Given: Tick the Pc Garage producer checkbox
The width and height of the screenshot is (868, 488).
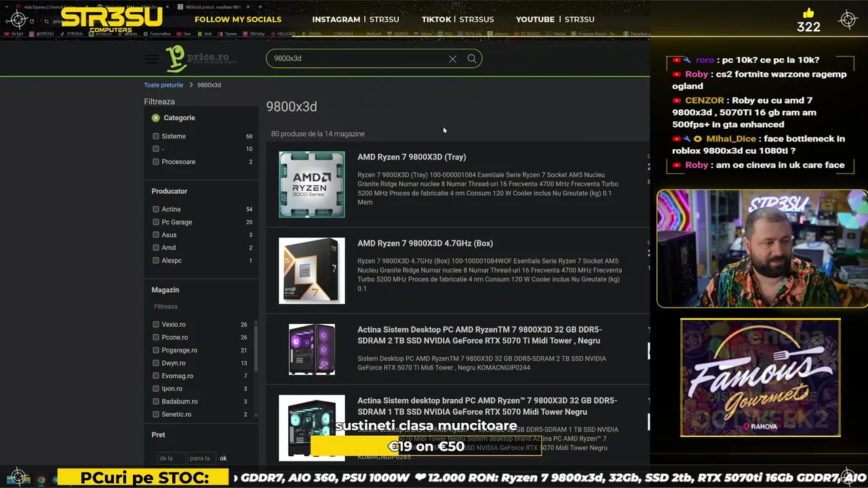Looking at the screenshot, I should click(x=156, y=222).
